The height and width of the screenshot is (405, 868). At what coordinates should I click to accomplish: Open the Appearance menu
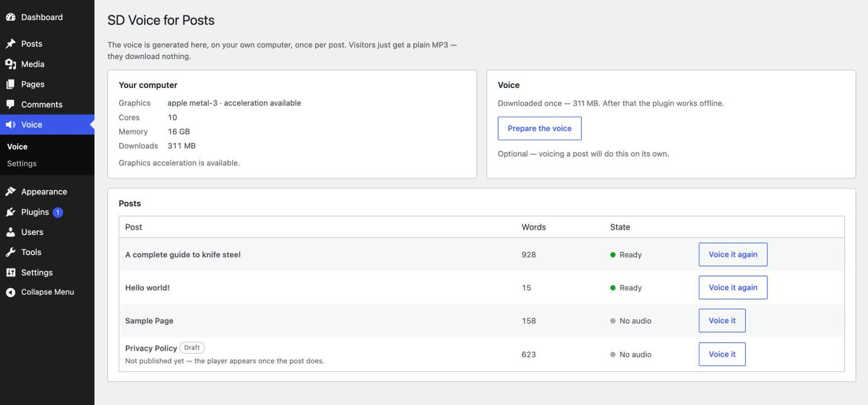[x=47, y=192]
